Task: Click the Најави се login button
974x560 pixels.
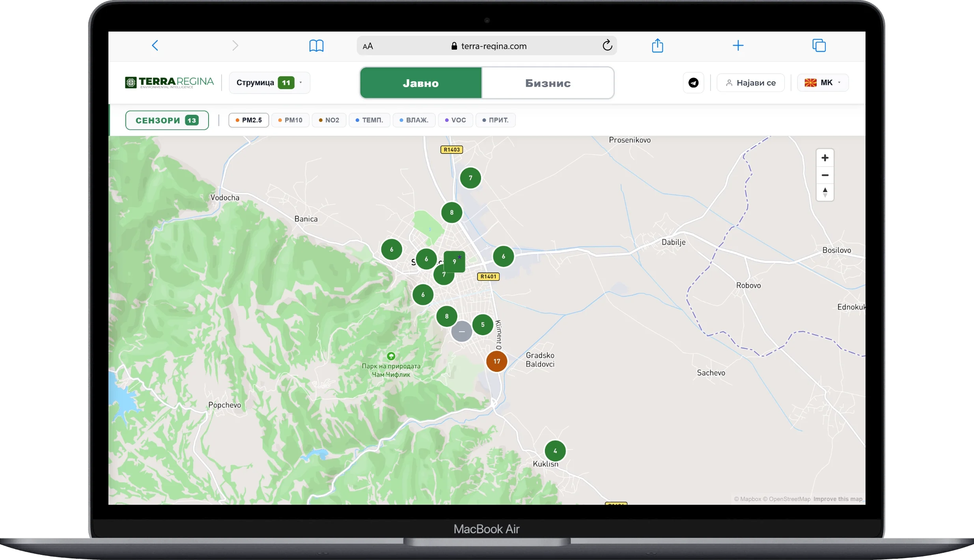Action: 751,83
